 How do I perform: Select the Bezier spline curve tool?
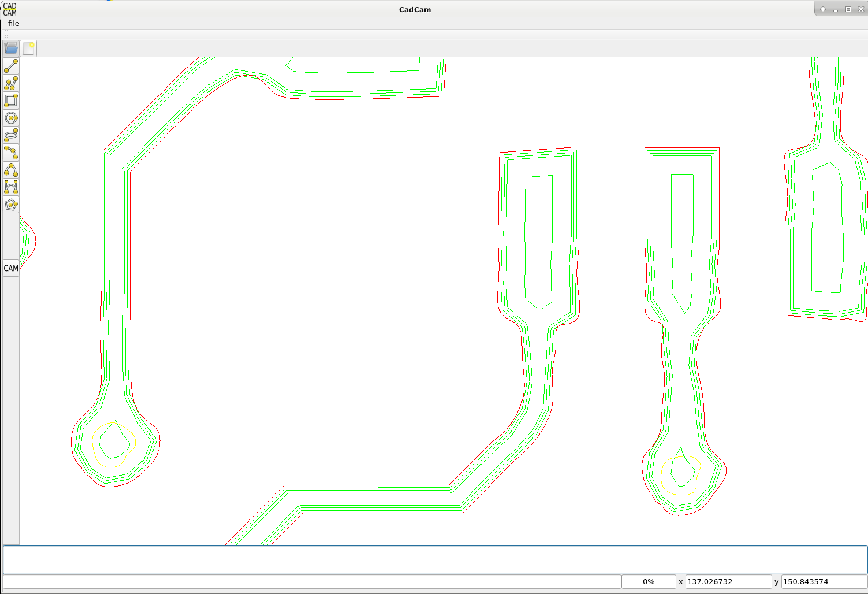[11, 188]
